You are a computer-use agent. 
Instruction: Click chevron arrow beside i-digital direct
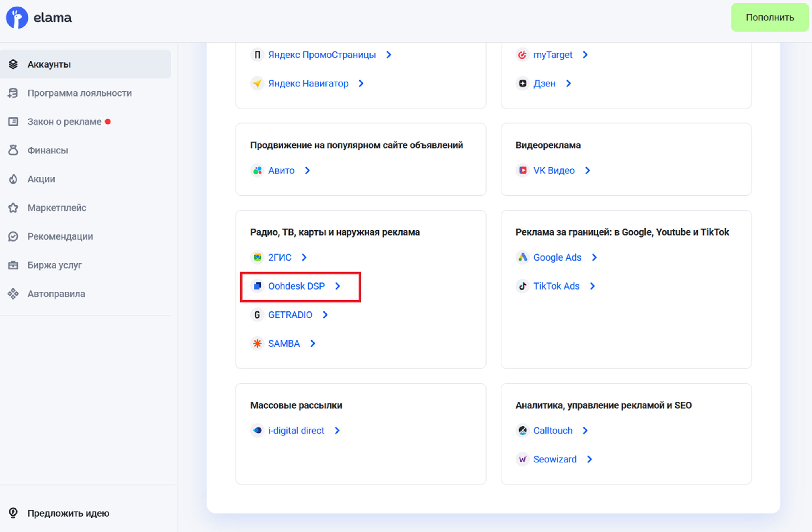(x=337, y=430)
